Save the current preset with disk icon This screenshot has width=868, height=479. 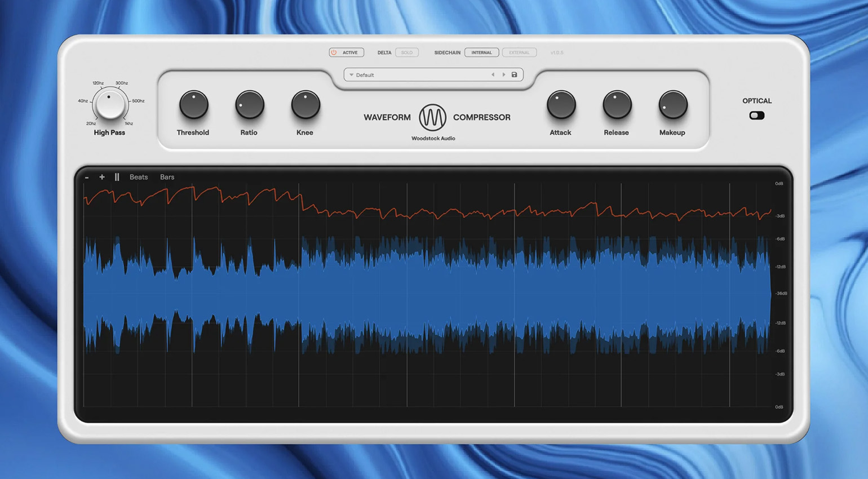(514, 75)
